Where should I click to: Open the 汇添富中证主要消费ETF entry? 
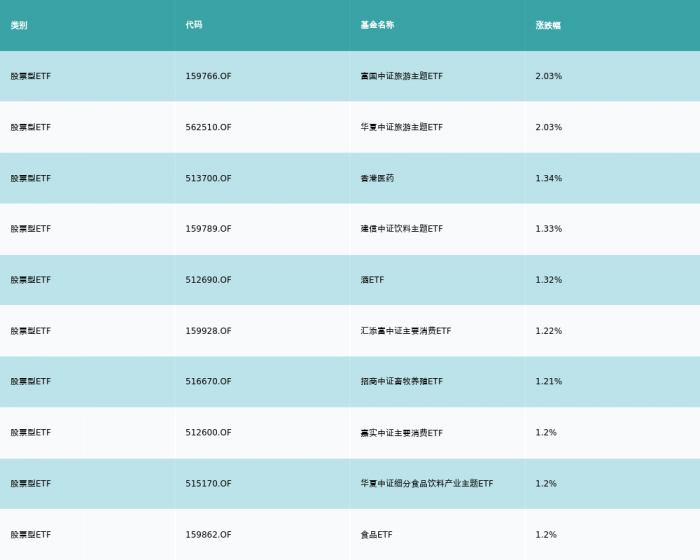406,331
